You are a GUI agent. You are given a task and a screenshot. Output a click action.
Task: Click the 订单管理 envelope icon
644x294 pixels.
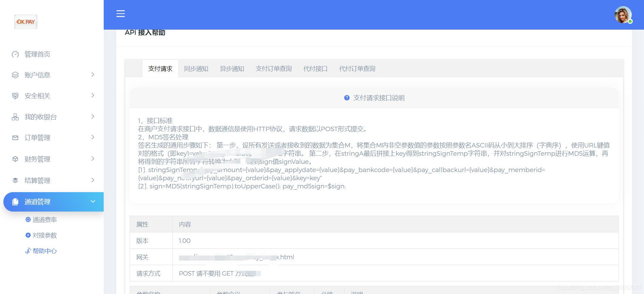[x=15, y=138]
